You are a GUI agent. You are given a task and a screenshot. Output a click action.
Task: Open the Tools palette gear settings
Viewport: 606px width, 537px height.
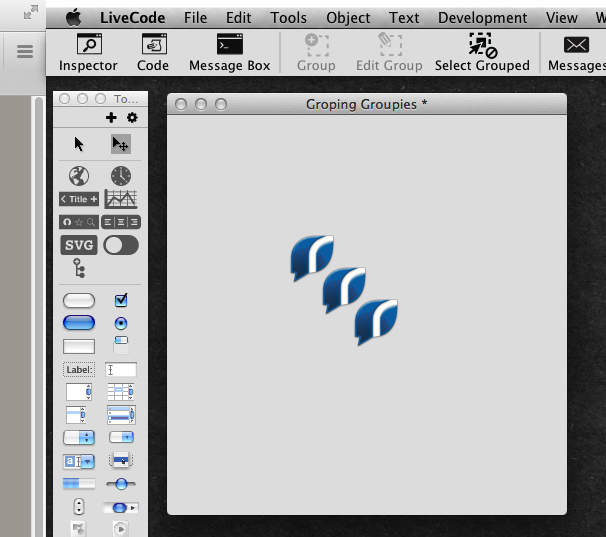(132, 118)
